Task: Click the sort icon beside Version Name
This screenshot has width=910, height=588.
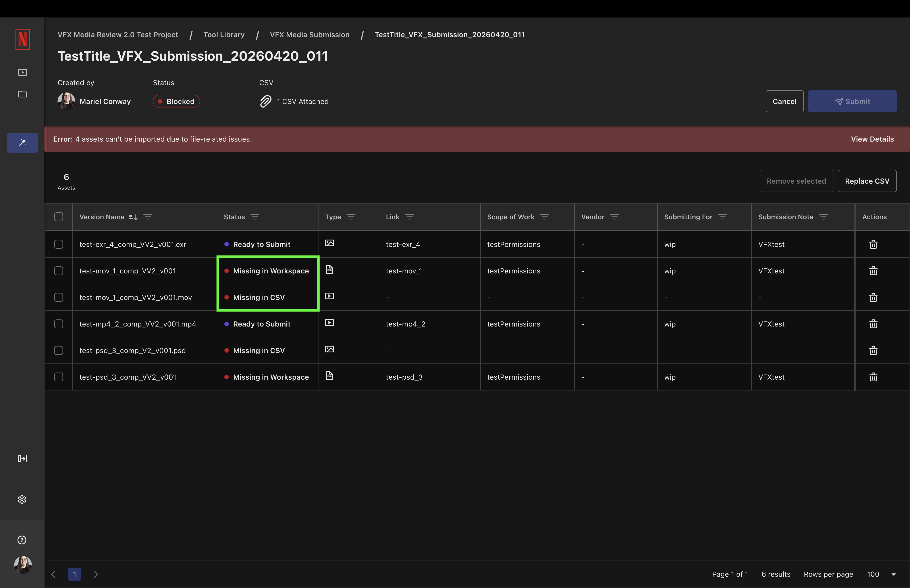Action: point(133,217)
